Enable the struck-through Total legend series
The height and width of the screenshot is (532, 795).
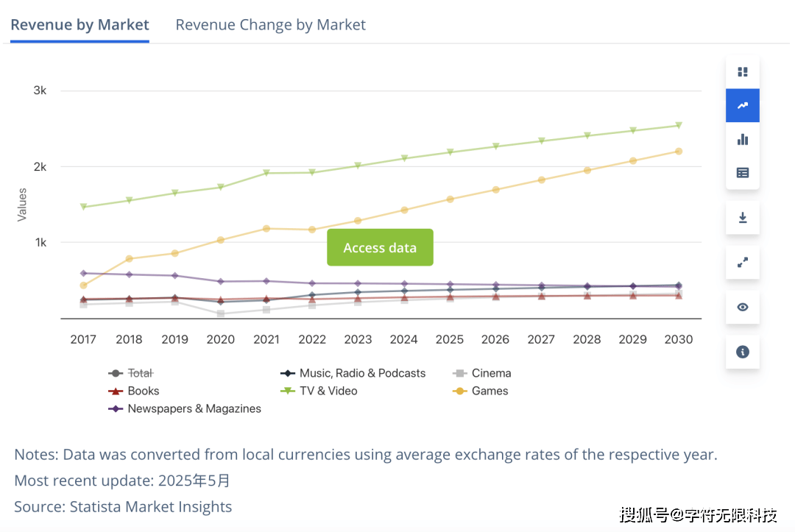(140, 373)
